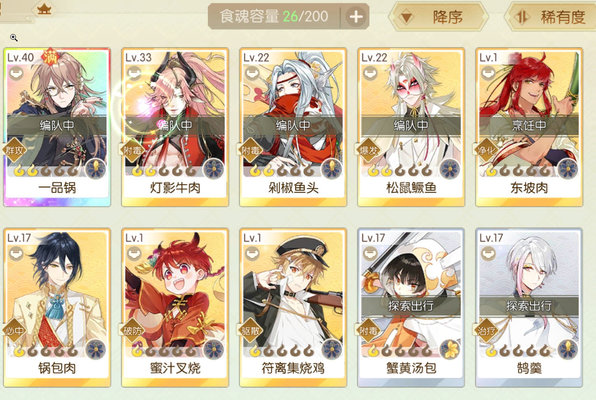Click the gold flower emblem on 蟹黄汤包
The width and height of the screenshot is (596, 400).
(450, 349)
